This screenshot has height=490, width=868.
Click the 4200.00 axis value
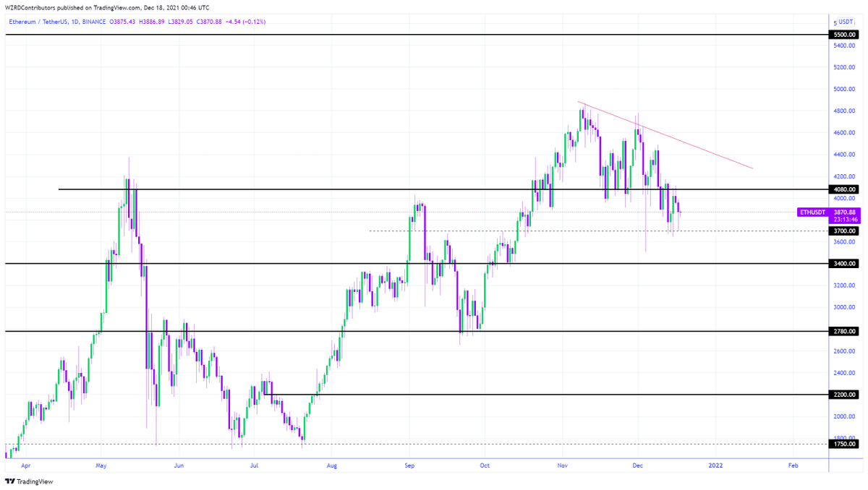(x=843, y=176)
